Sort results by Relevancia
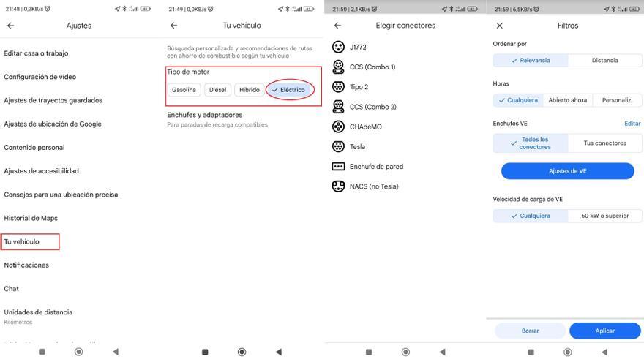Viewport: 644px width, 362px height. pyautogui.click(x=531, y=60)
